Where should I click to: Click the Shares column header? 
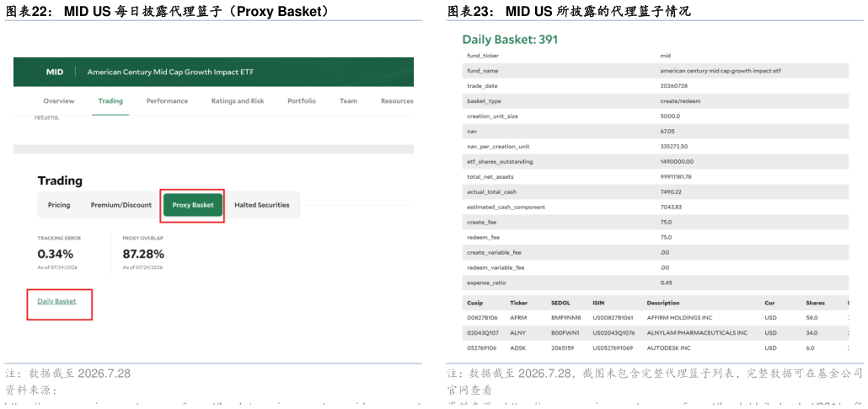coord(816,303)
